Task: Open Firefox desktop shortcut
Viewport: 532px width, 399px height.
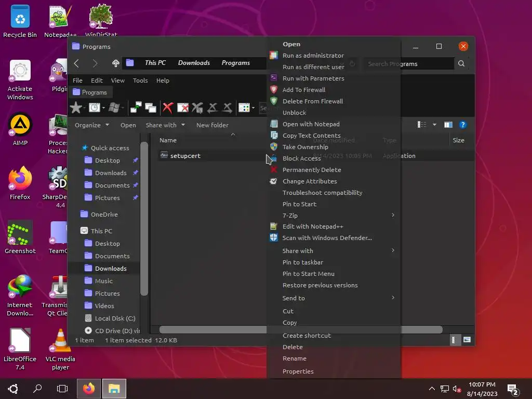Action: point(20,183)
